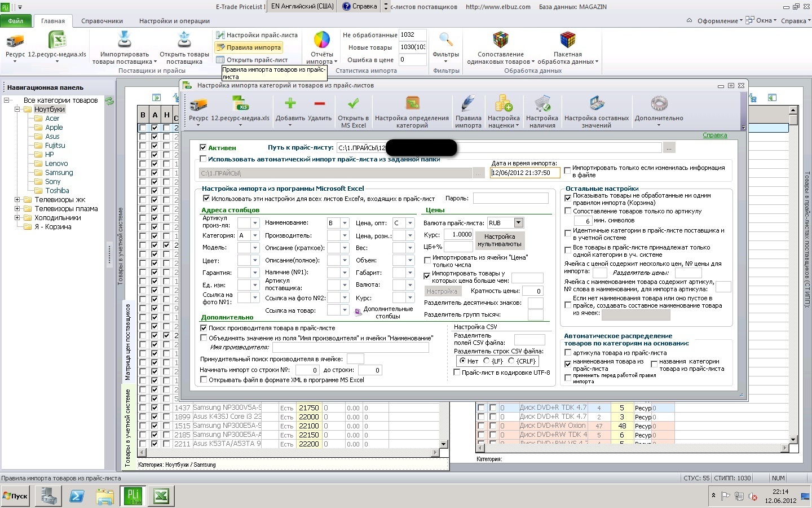Click Открыть прайс-лист ribbon button
Screen dimensions: 812x508
[252, 60]
